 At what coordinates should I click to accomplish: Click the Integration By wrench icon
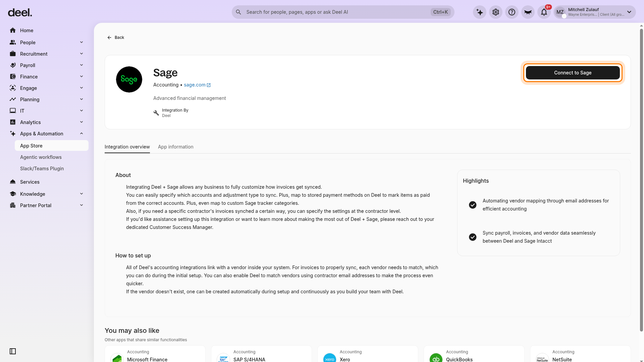(156, 113)
